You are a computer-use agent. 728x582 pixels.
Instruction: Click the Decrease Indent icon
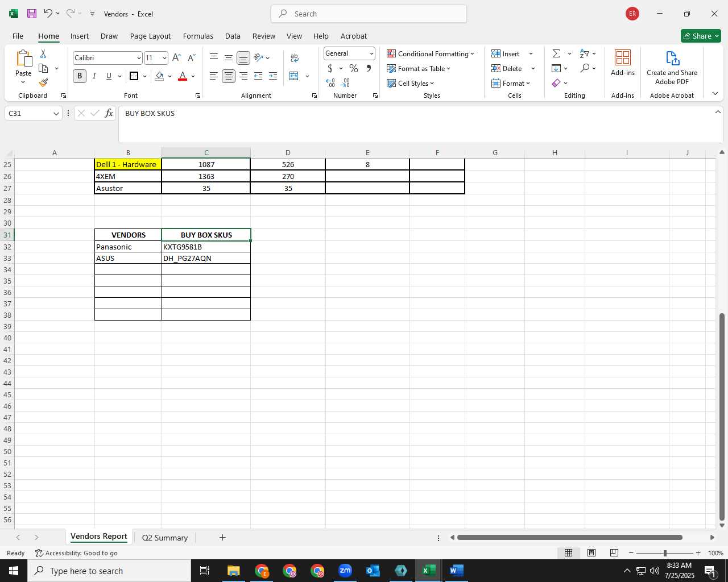(258, 76)
